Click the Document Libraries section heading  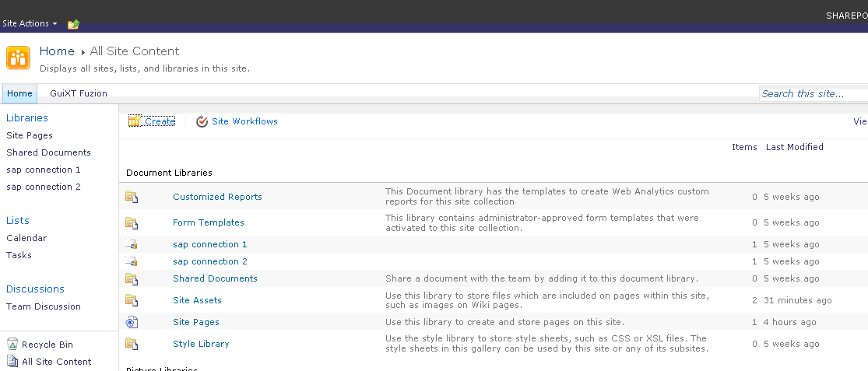tap(170, 173)
